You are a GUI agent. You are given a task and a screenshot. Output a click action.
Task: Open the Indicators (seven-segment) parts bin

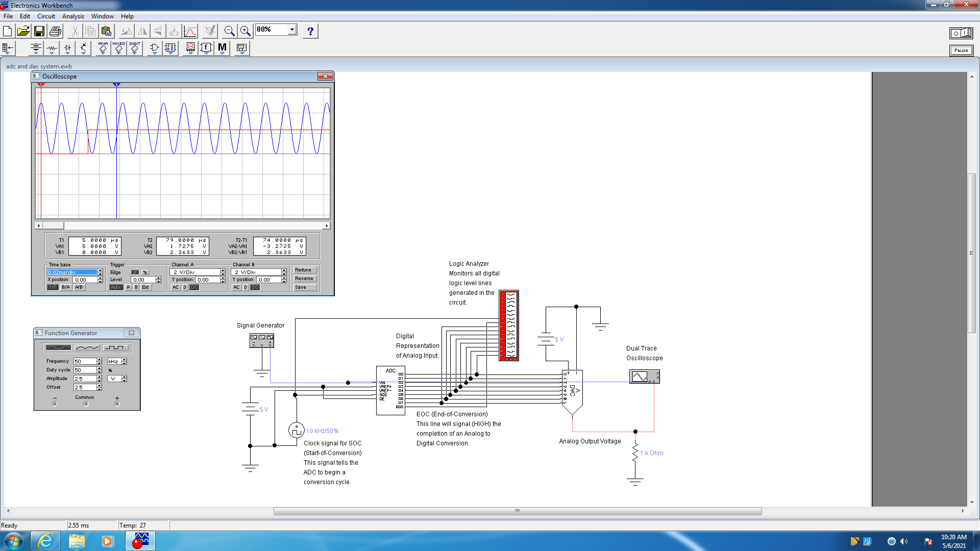pyautogui.click(x=190, y=48)
